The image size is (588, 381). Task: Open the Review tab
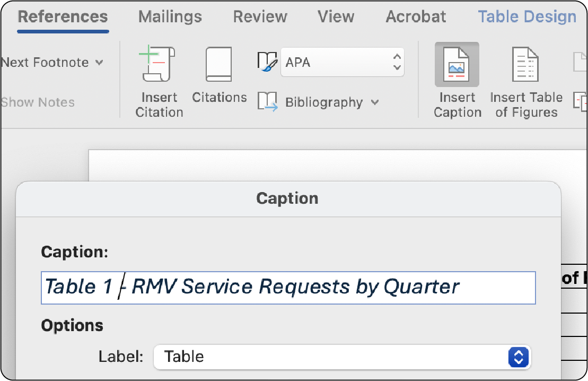click(260, 16)
